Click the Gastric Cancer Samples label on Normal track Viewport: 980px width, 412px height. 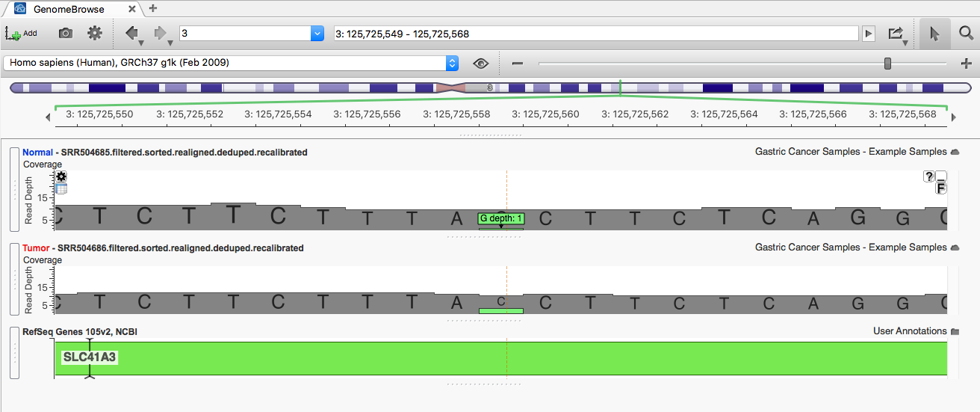(x=851, y=152)
